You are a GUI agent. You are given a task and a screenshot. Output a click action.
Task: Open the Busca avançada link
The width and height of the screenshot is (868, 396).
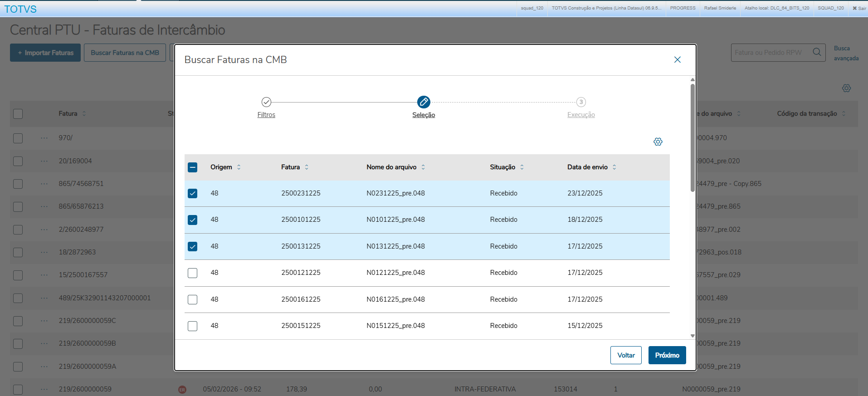846,53
